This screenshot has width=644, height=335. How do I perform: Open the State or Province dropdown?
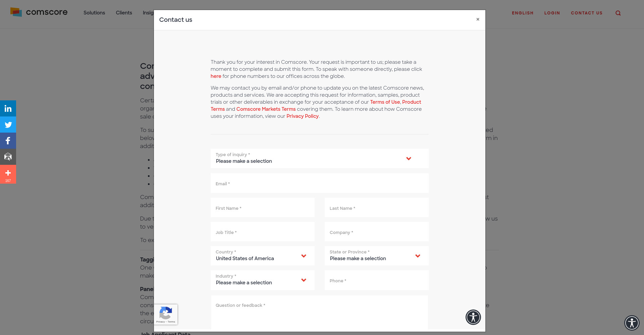click(x=376, y=256)
